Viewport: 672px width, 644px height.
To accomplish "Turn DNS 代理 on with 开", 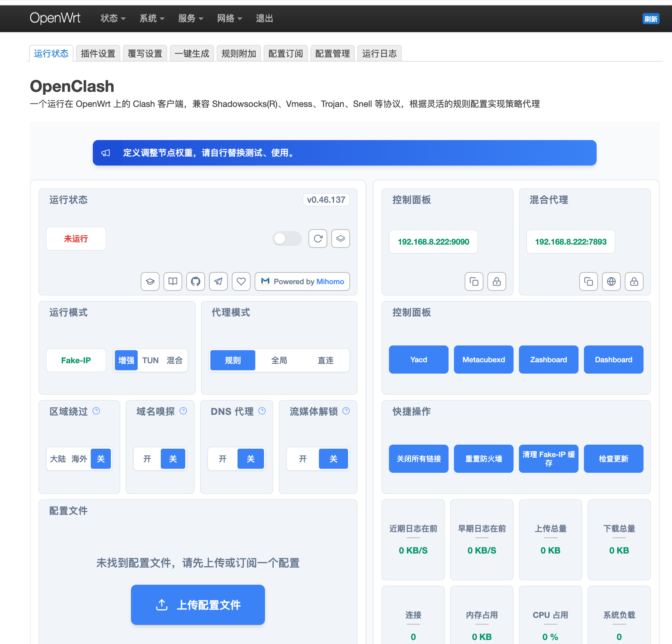I will click(x=223, y=459).
